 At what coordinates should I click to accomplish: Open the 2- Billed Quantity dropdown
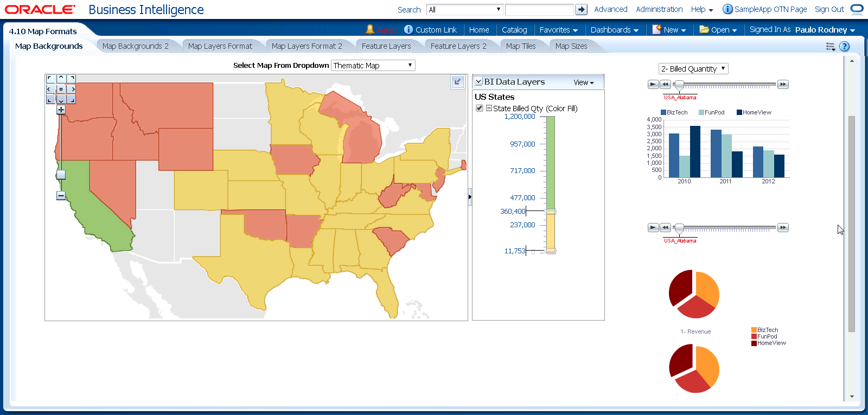click(693, 68)
